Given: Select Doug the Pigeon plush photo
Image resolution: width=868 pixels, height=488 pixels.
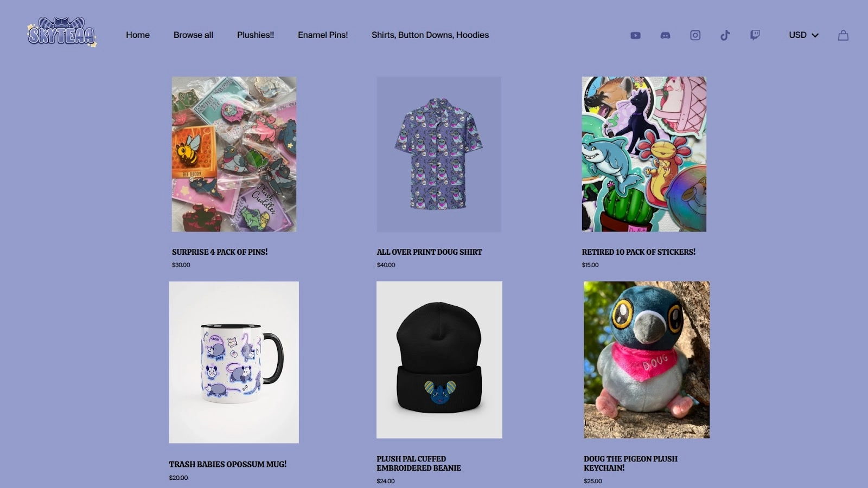Looking at the screenshot, I should click(647, 359).
